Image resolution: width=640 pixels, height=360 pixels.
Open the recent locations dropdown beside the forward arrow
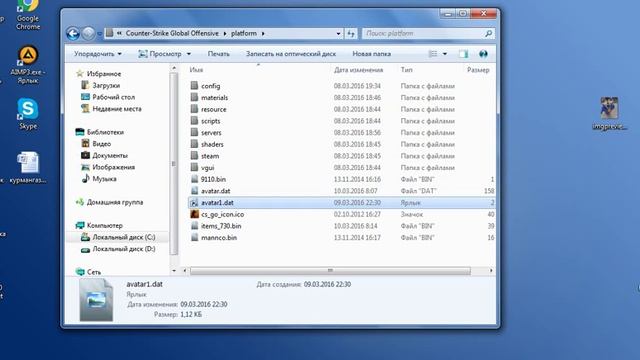(x=99, y=34)
